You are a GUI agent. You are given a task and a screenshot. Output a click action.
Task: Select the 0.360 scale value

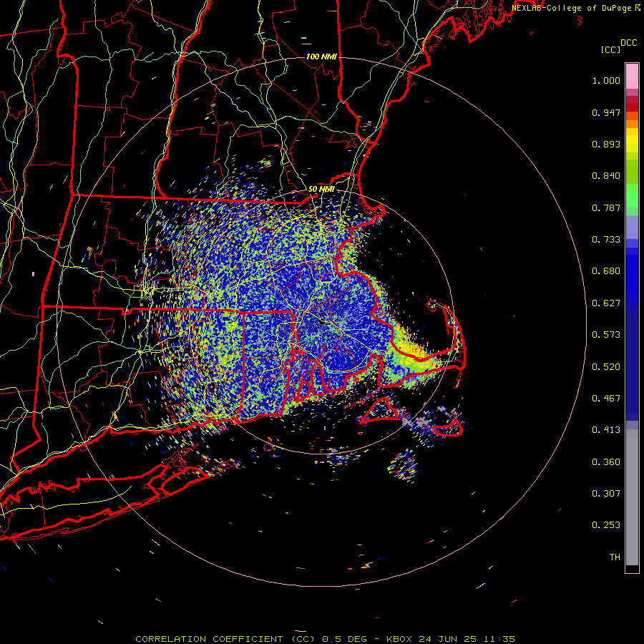tap(606, 462)
